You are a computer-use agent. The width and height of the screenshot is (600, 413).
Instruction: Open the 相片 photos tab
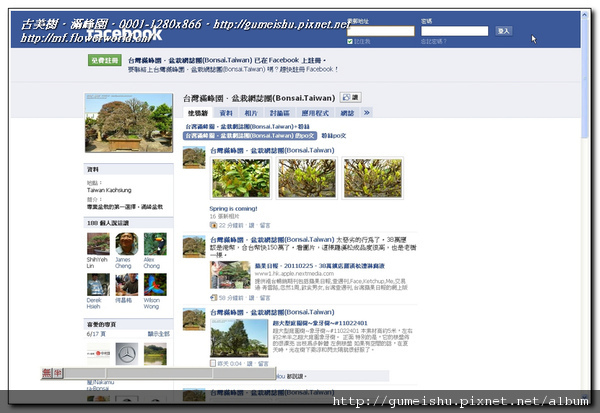(251, 113)
